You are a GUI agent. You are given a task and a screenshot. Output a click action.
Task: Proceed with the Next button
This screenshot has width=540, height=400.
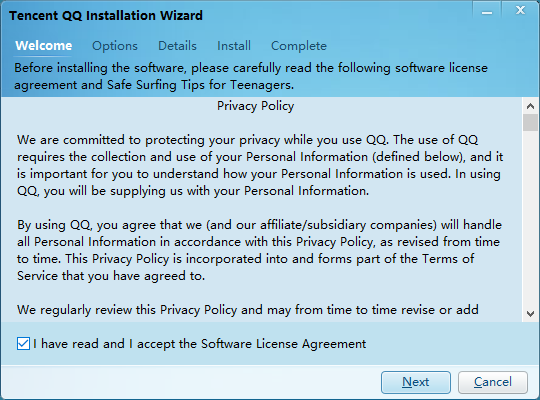tap(416, 382)
